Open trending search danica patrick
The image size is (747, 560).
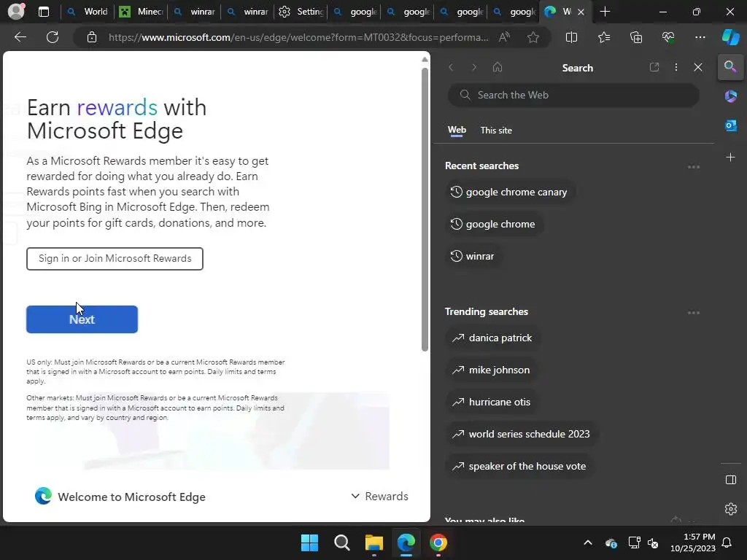tap(492, 338)
